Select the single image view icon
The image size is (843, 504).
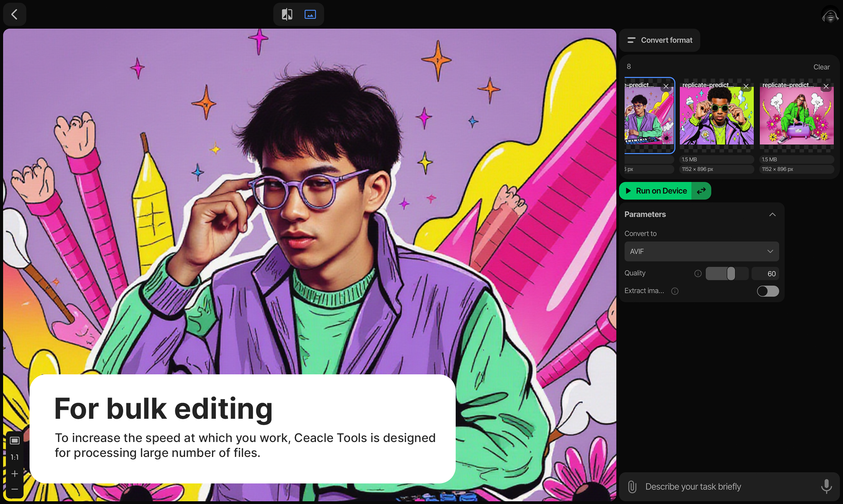click(310, 14)
